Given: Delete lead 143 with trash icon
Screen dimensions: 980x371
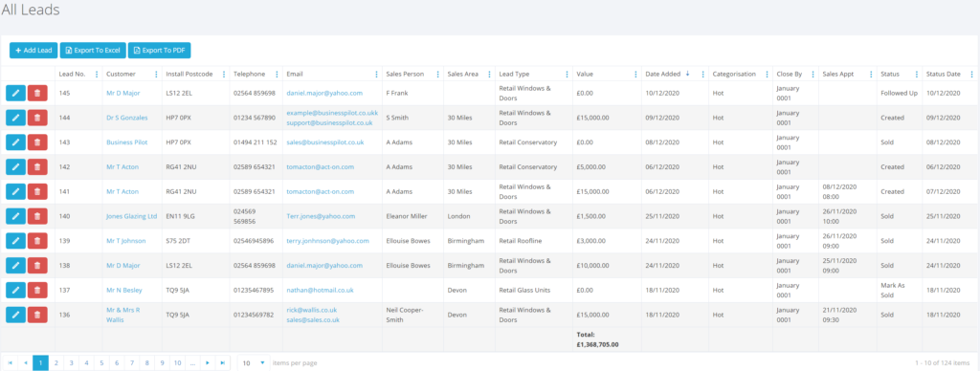Looking at the screenshot, I should (x=37, y=142).
